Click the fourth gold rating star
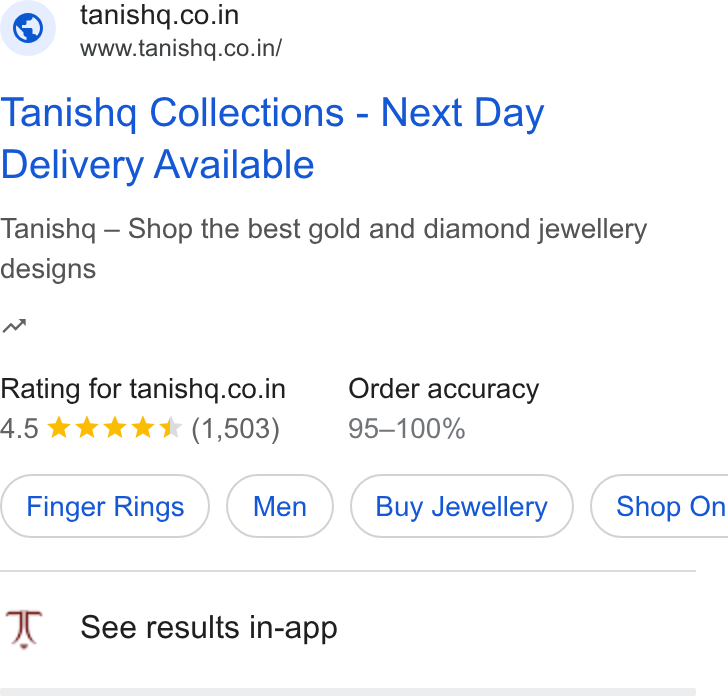728x696 pixels. 143,428
